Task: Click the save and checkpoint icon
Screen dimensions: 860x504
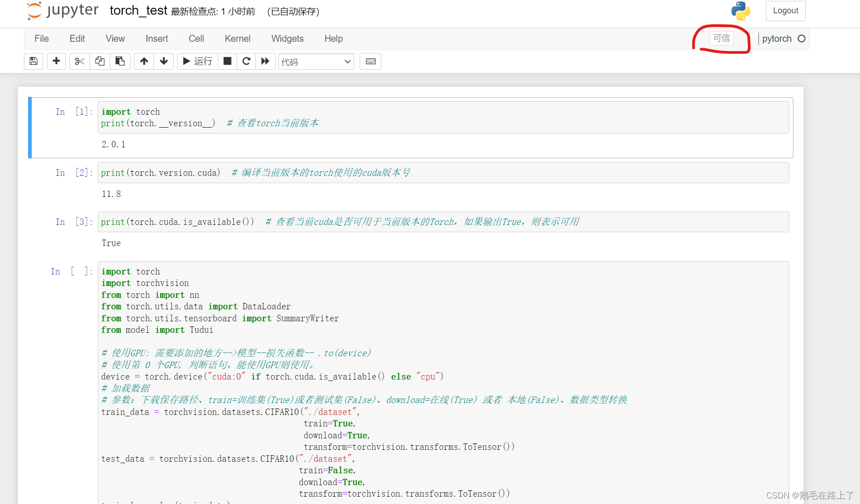Action: 34,62
